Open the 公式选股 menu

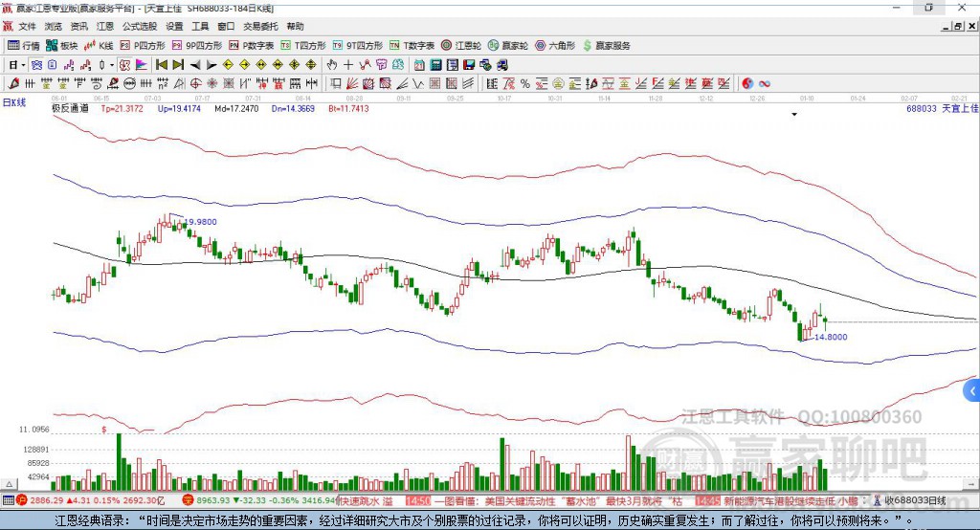[140, 26]
